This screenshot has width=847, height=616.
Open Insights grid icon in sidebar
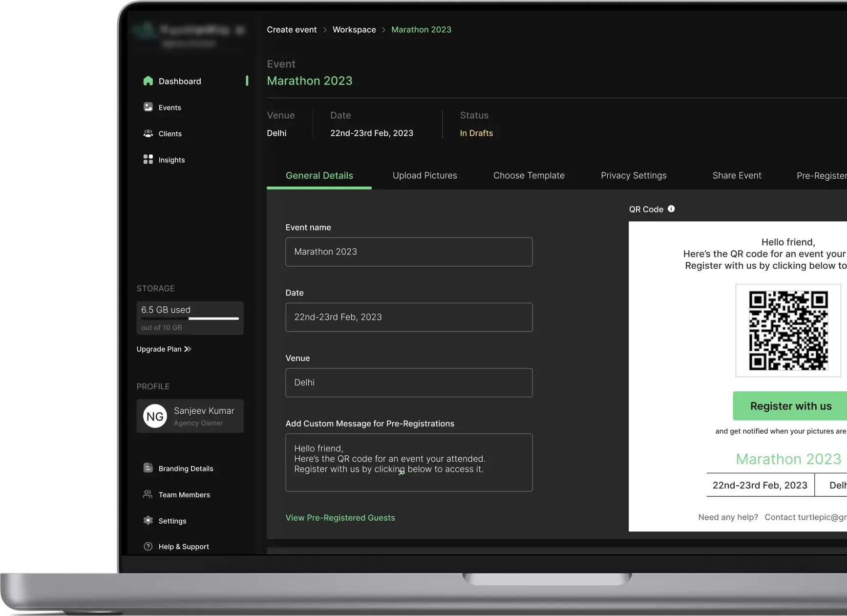coord(148,159)
